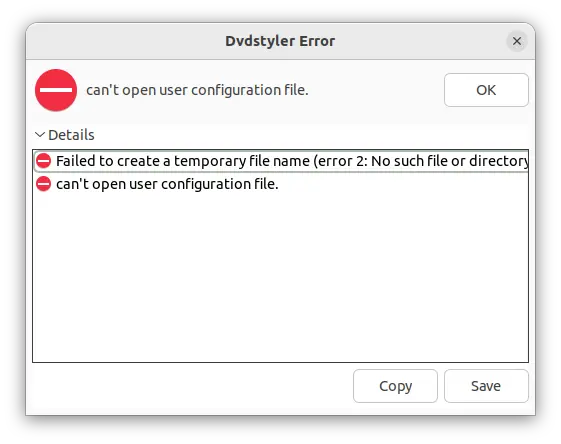Image resolution: width=561 pixels, height=444 pixels.
Task: Click the "Dvdstyler Error" title bar text
Action: pos(280,41)
